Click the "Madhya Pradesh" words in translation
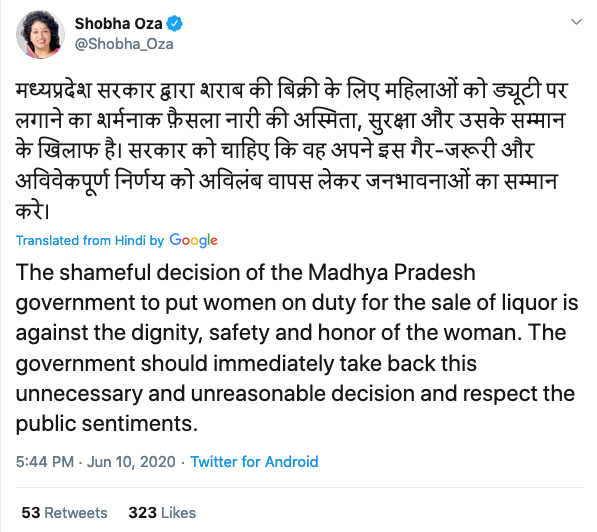This screenshot has width=597, height=532. tap(392, 272)
